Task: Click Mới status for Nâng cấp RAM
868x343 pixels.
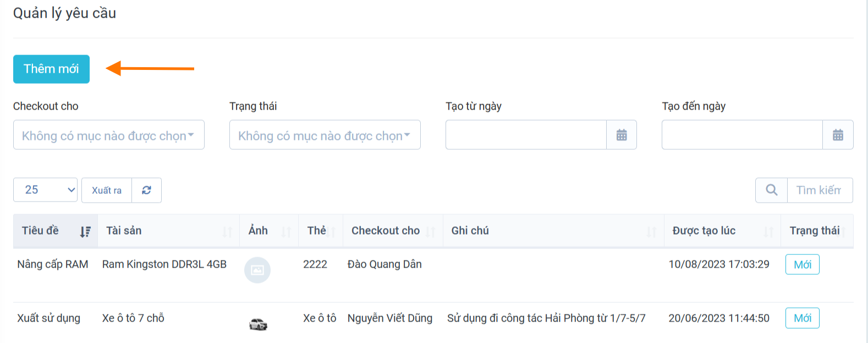Action: (x=802, y=264)
